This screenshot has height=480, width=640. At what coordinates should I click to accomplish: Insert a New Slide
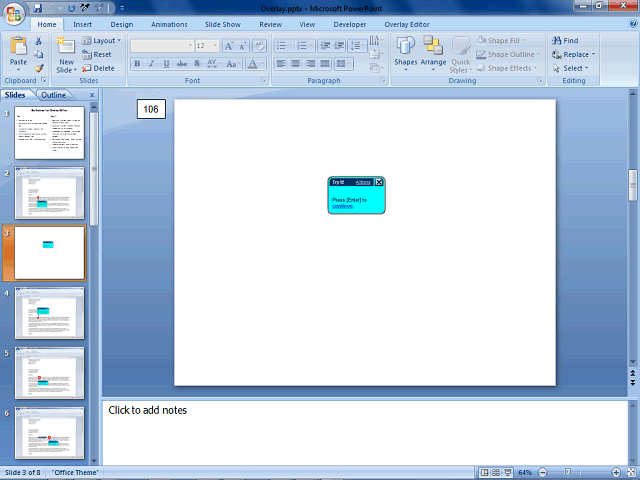pos(67,55)
